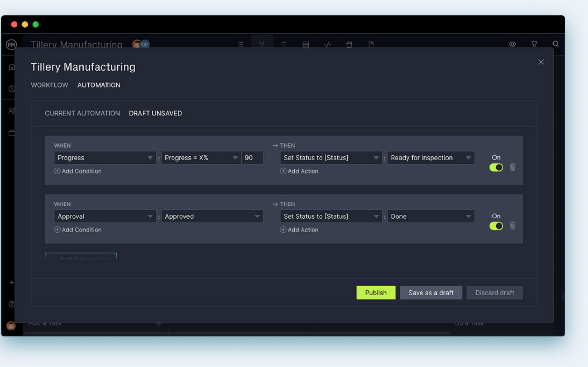Expand the Ready for Inspection status dropdown
Screen dimensions: 588x367
pyautogui.click(x=431, y=157)
